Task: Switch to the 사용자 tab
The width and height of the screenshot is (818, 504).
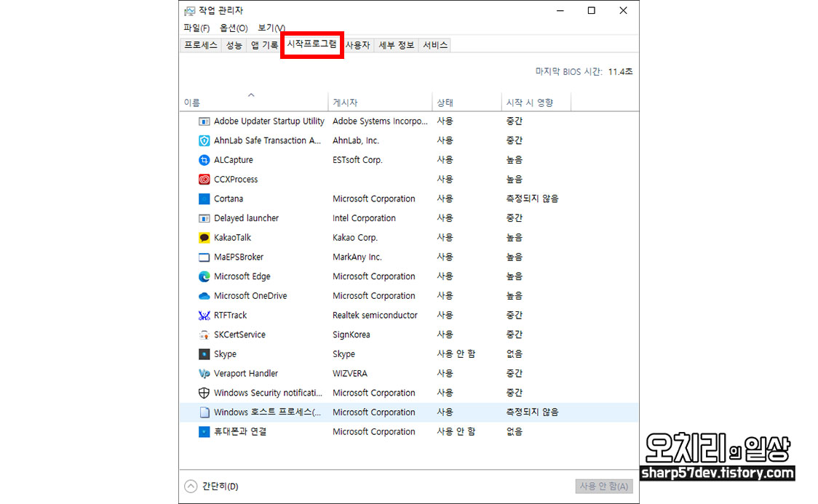Action: tap(358, 45)
